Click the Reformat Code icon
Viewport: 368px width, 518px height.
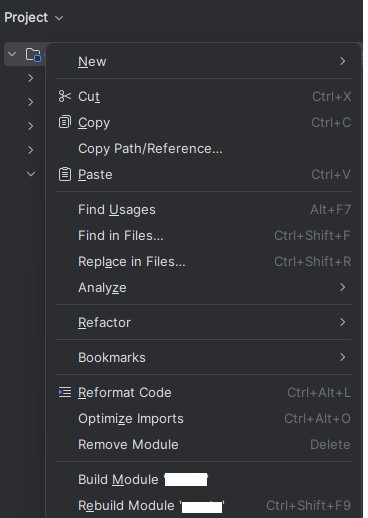[x=65, y=392]
